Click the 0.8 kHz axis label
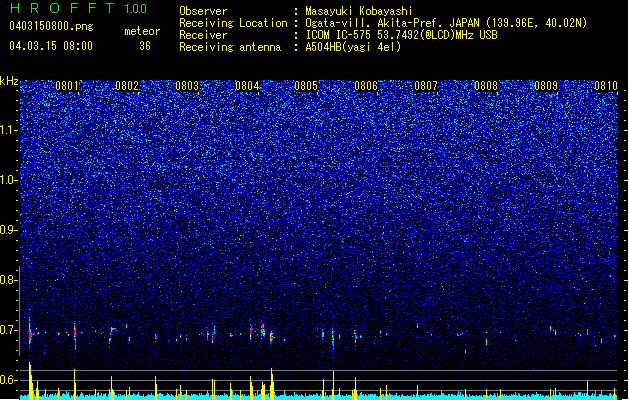 pyautogui.click(x=8, y=280)
